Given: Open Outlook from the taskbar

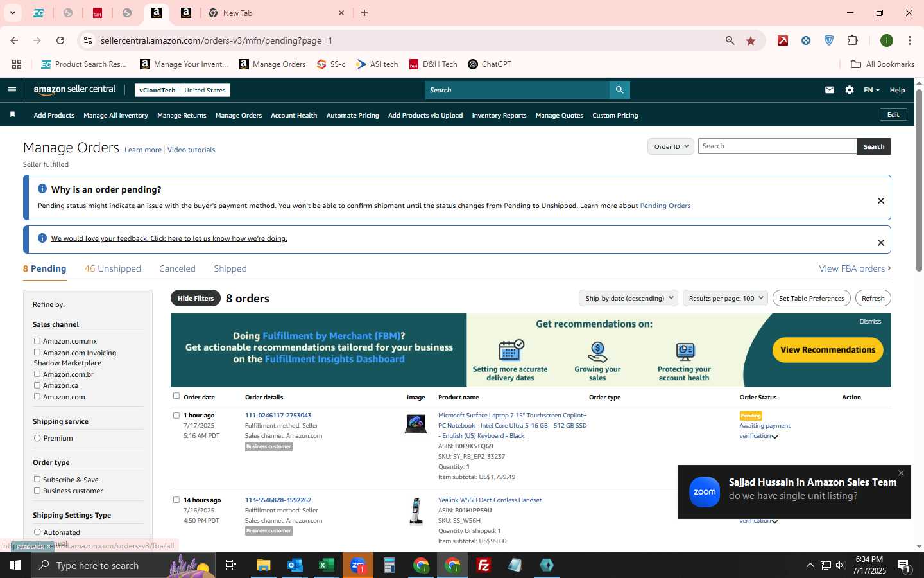Looking at the screenshot, I should coord(295,565).
